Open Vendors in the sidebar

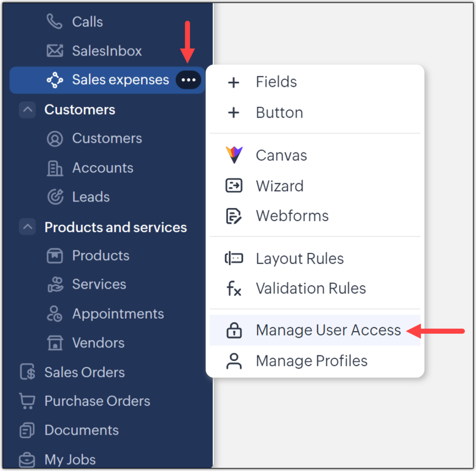[98, 343]
